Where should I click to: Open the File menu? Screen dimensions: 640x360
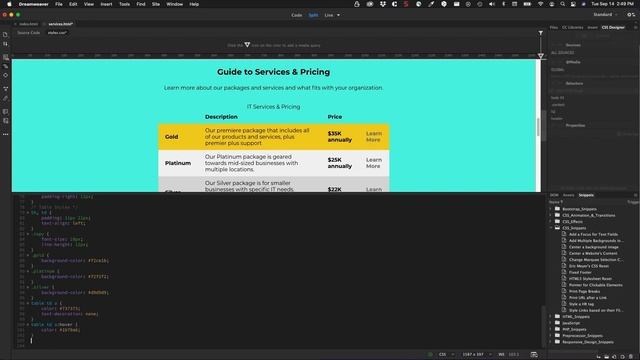point(59,4)
